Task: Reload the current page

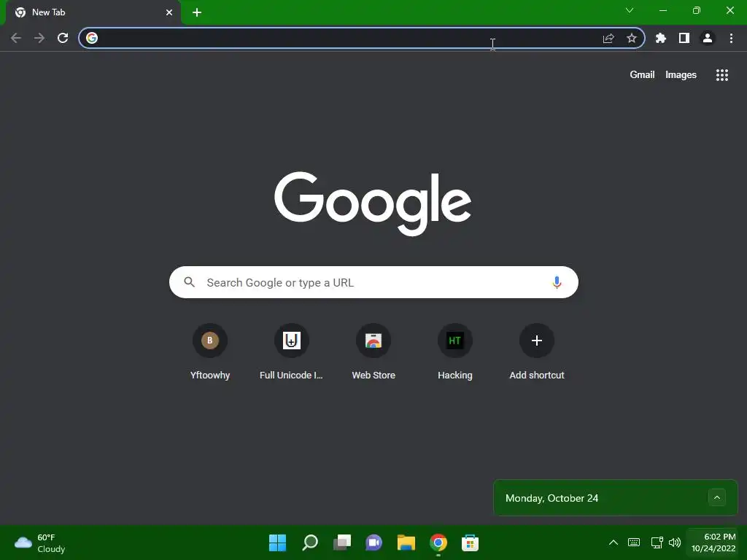Action: tap(63, 38)
